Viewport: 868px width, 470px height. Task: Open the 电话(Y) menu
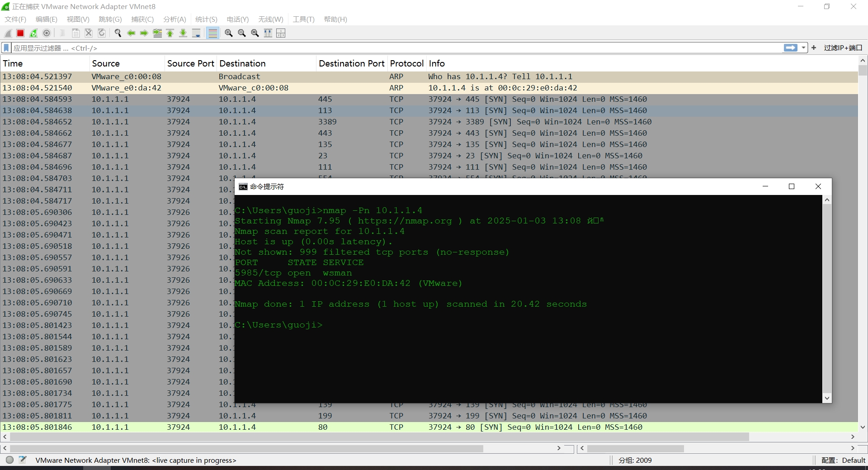(238, 19)
